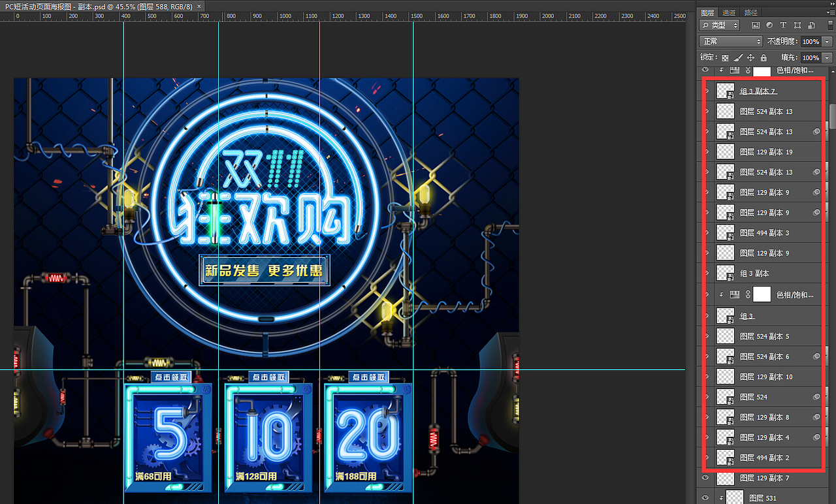Image resolution: width=836 pixels, height=504 pixels.
Task: Click the lock image pixels brush icon
Action: click(x=737, y=57)
